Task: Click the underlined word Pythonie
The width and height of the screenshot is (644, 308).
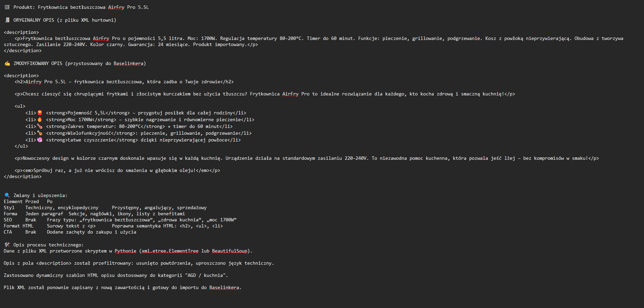Action: click(125, 251)
